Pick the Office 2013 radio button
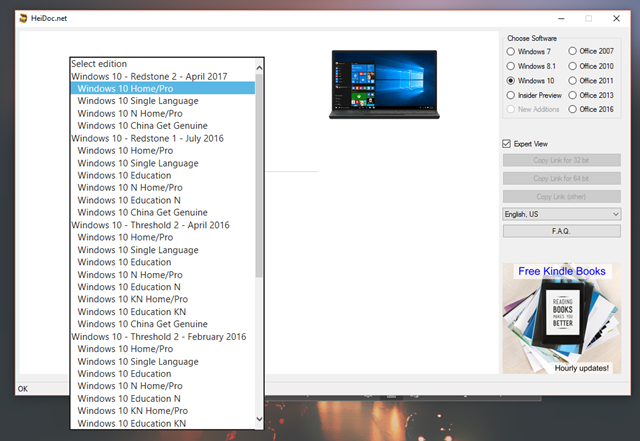 (x=573, y=94)
